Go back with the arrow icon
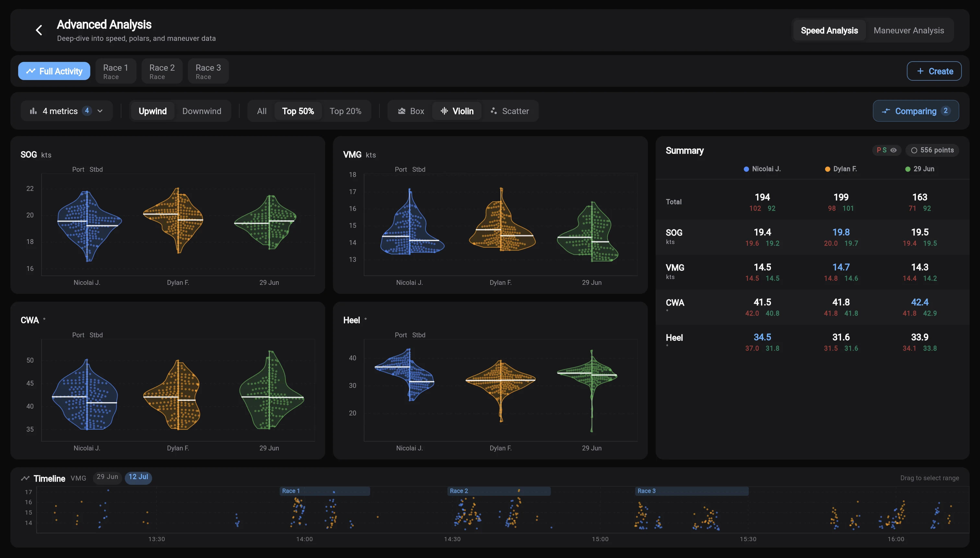This screenshot has height=558, width=980. [39, 30]
